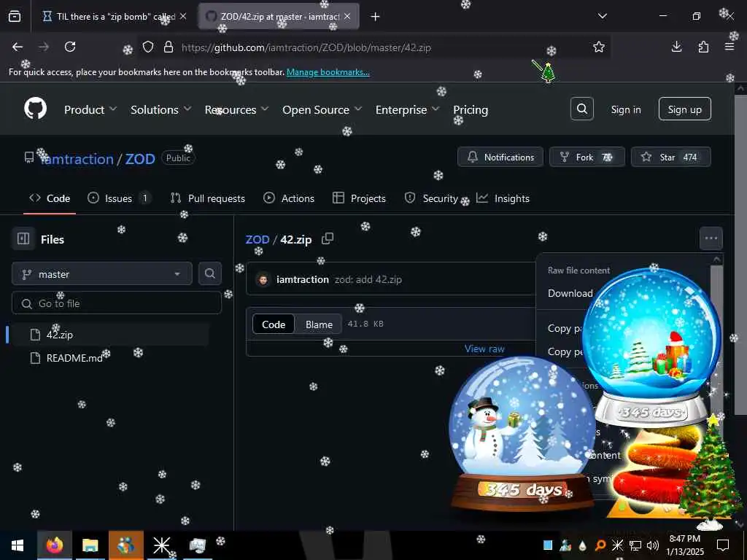Open the Firefox hamburger menu

coord(729,47)
